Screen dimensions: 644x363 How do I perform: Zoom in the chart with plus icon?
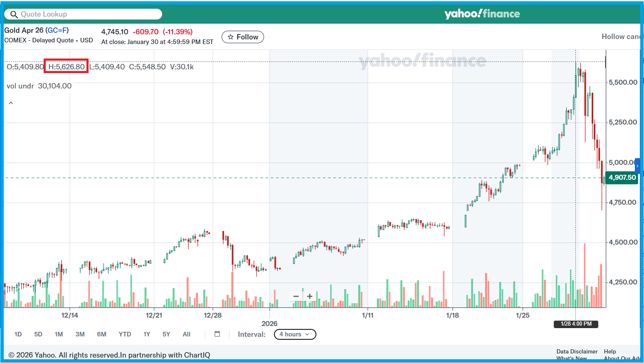pyautogui.click(x=310, y=296)
